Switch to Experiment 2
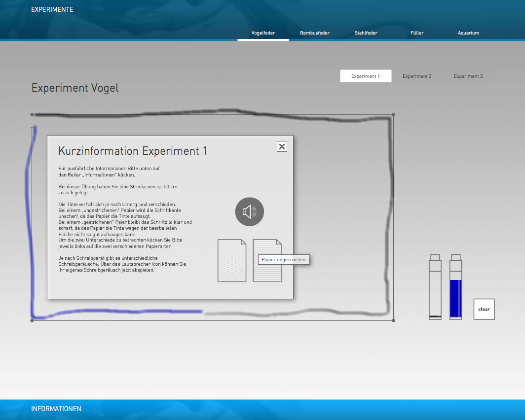This screenshot has height=420, width=525. click(x=417, y=76)
